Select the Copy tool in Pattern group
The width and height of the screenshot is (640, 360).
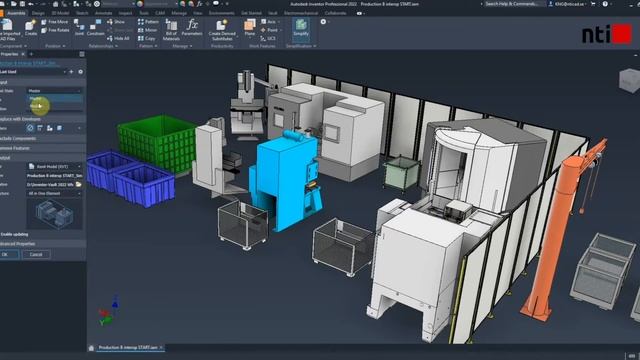click(x=147, y=38)
